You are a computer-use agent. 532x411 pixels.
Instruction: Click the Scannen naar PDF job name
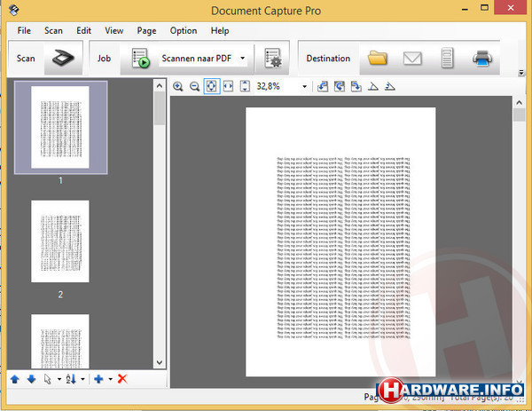[x=197, y=58]
